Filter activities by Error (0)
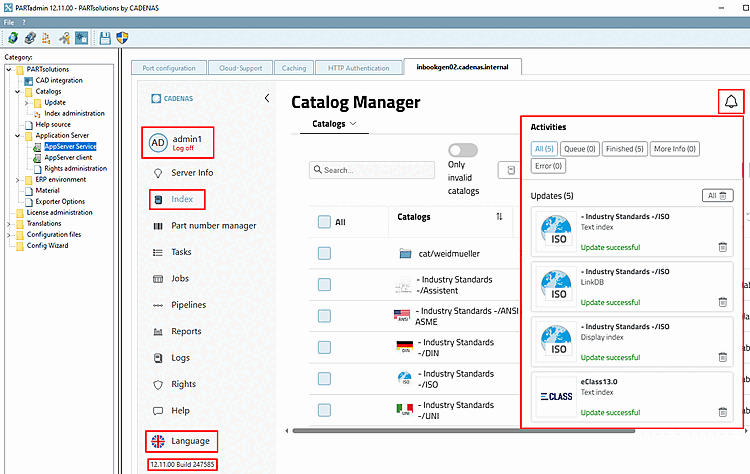 coord(548,166)
